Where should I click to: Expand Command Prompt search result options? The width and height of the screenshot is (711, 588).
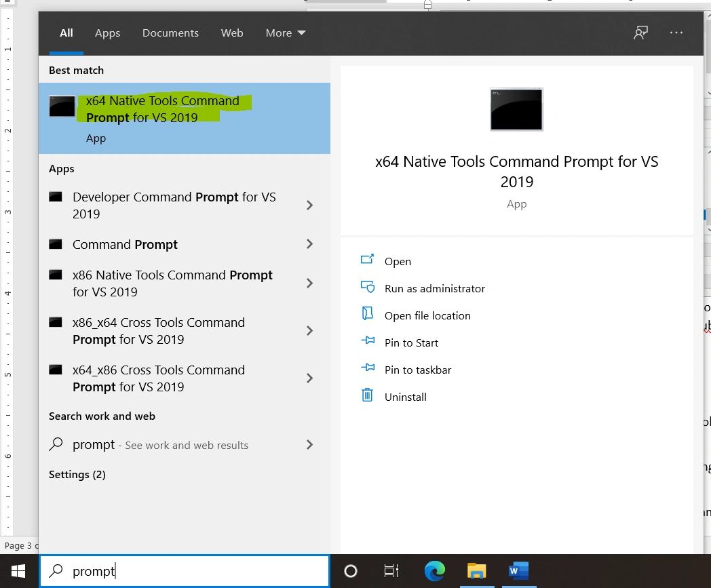click(x=310, y=244)
